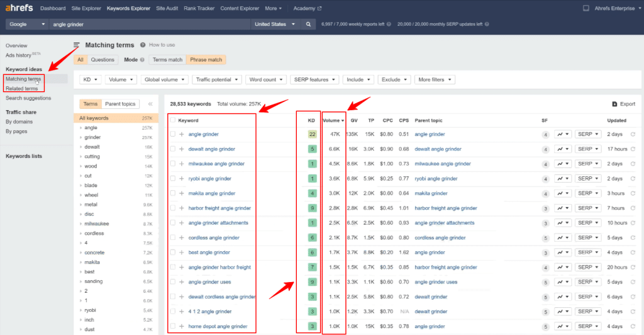Screen dimensions: 644x335
Task: Click refresh icon in angle grinder row
Action: (x=633, y=134)
